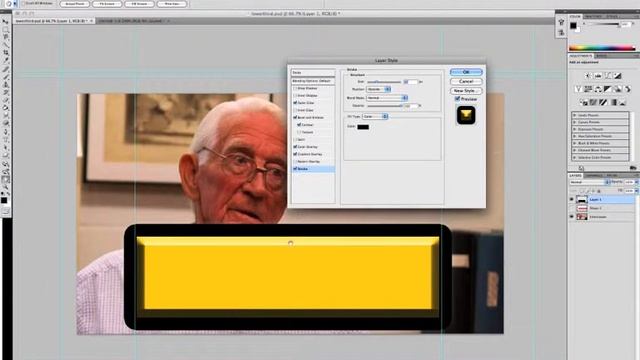Open the stroke Blend Mode dropdown
This screenshot has width=640, height=360.
tap(387, 98)
